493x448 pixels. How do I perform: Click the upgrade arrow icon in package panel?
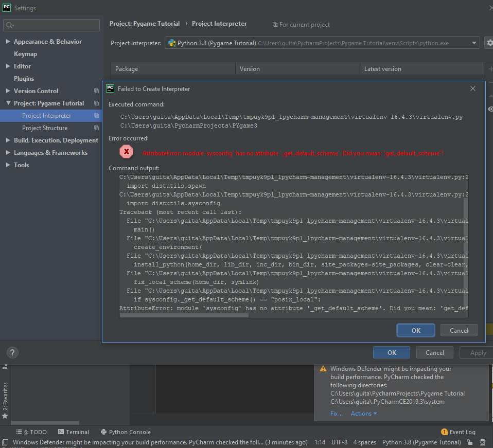click(x=489, y=95)
